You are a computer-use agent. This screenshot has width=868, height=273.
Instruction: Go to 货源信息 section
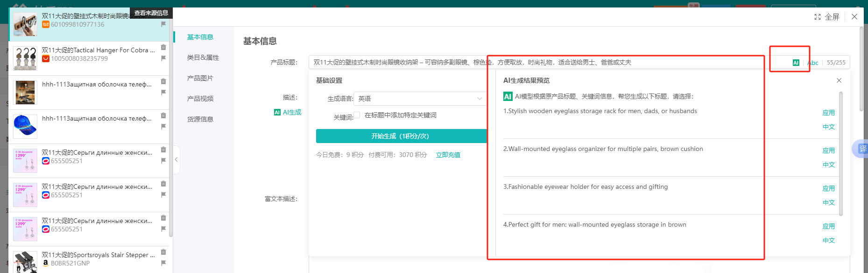[200, 119]
